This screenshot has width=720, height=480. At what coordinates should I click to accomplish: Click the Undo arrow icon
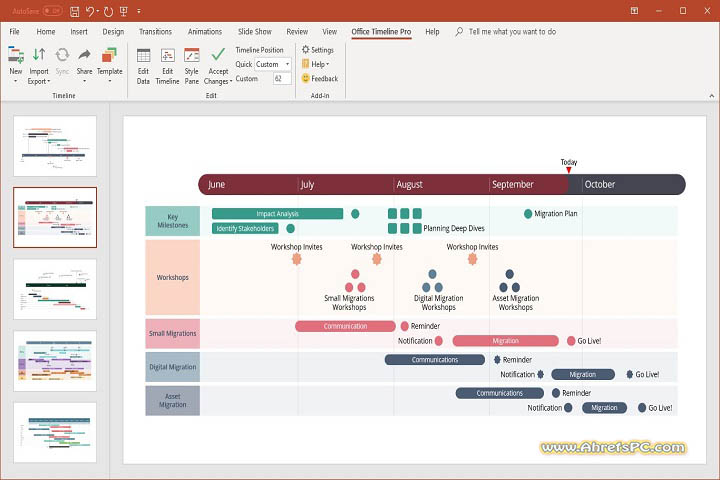point(90,11)
